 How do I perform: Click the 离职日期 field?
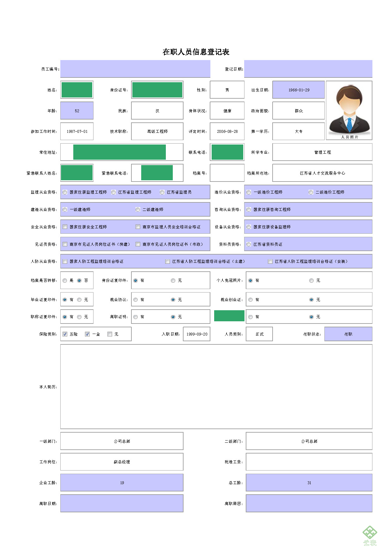click(x=122, y=503)
